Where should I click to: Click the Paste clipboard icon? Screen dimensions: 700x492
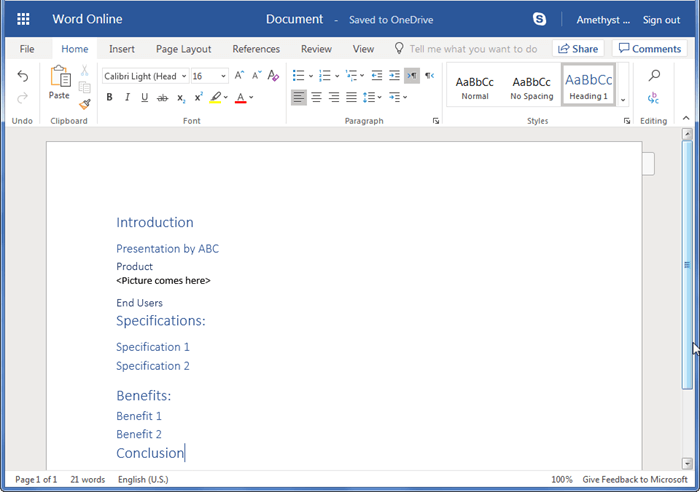pyautogui.click(x=59, y=82)
